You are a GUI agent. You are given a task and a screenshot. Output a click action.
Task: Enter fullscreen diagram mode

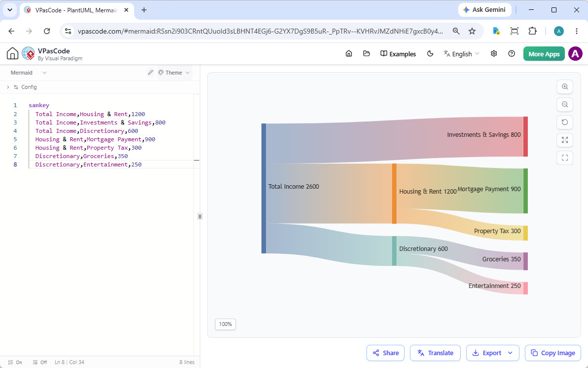pyautogui.click(x=565, y=158)
